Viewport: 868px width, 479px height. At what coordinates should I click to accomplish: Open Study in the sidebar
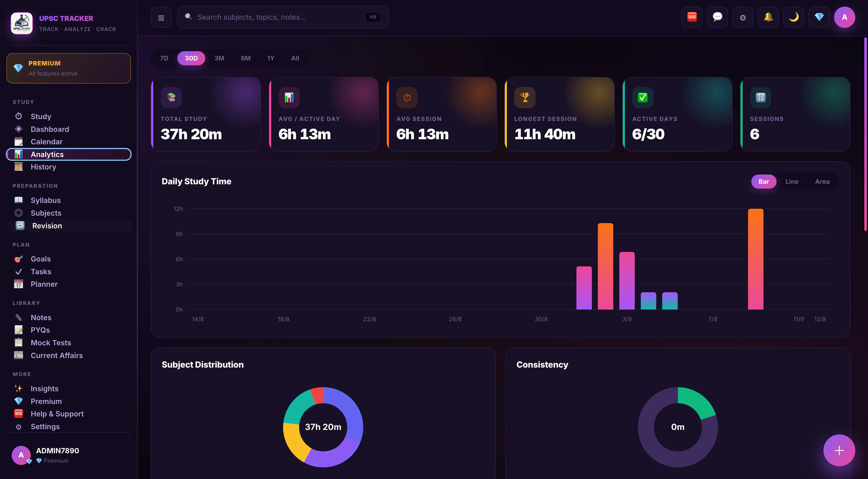tap(69, 116)
